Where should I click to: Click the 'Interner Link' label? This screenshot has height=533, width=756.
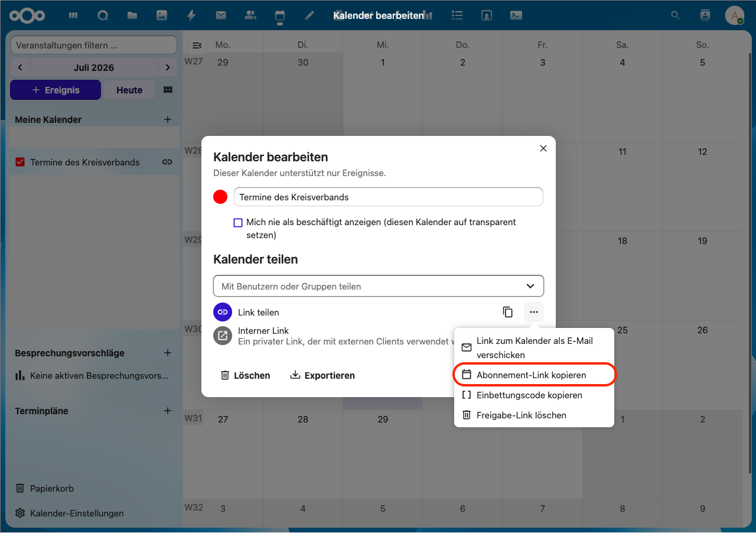[263, 331]
